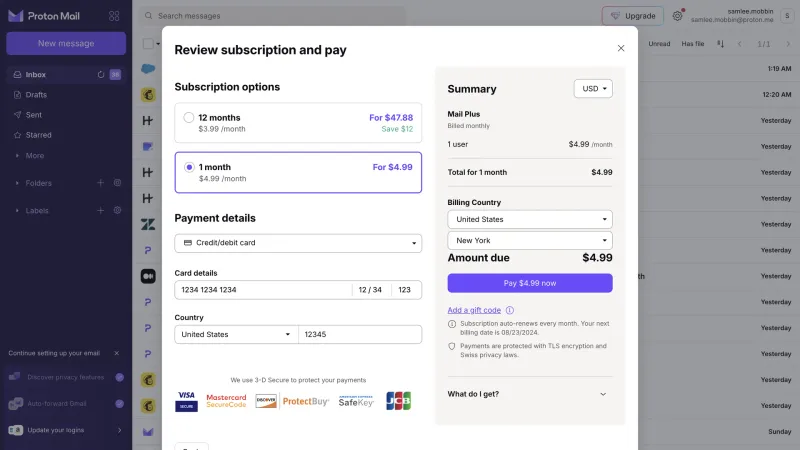Screen dimensions: 800x450
Task: Click the Add a gift code link
Action: tap(474, 310)
